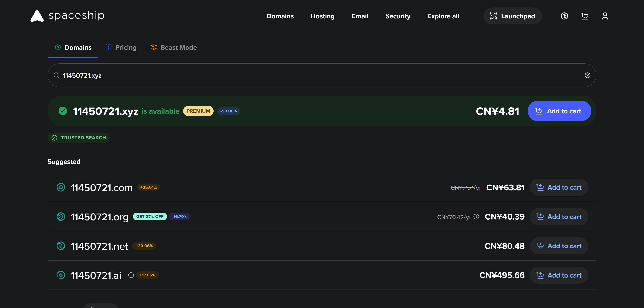This screenshot has height=308, width=644.
Task: Open the user account profile icon
Action: (x=605, y=16)
